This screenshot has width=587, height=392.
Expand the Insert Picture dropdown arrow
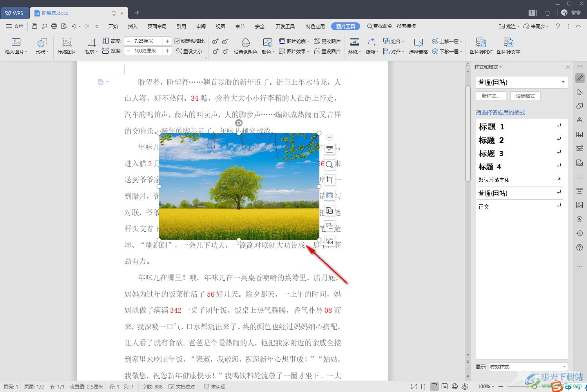[x=26, y=52]
